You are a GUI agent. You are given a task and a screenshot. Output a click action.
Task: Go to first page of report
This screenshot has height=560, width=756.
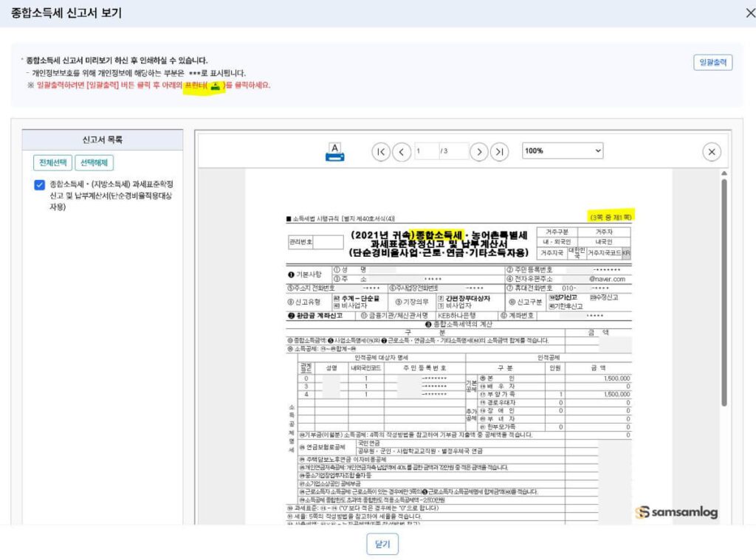click(x=381, y=152)
